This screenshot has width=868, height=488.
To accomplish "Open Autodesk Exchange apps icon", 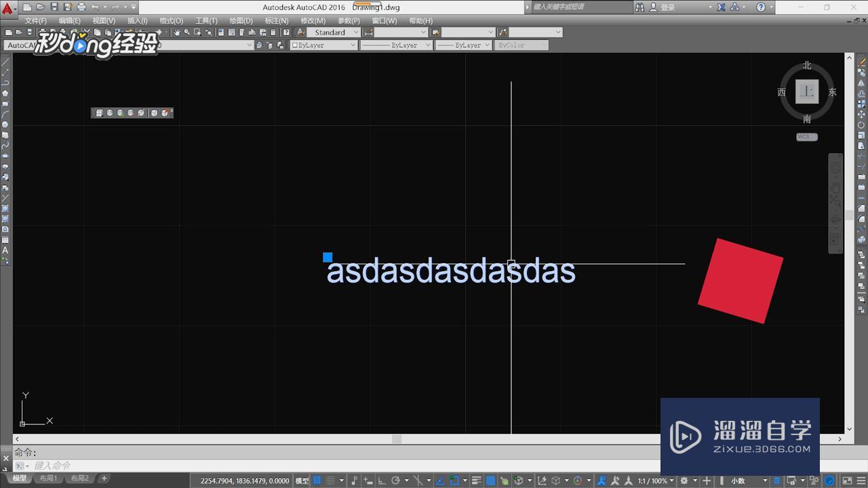I will click(x=721, y=7).
